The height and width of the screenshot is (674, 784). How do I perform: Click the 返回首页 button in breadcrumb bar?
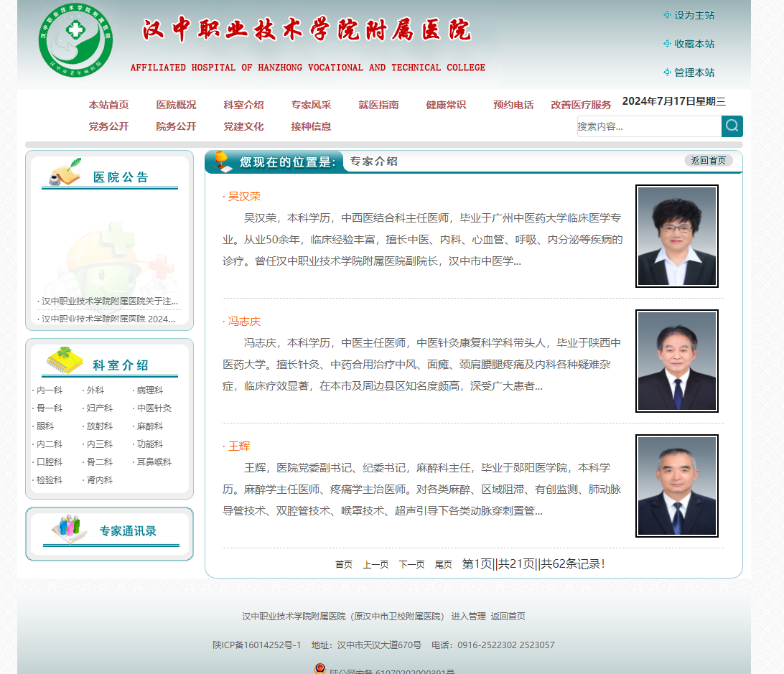click(x=709, y=161)
